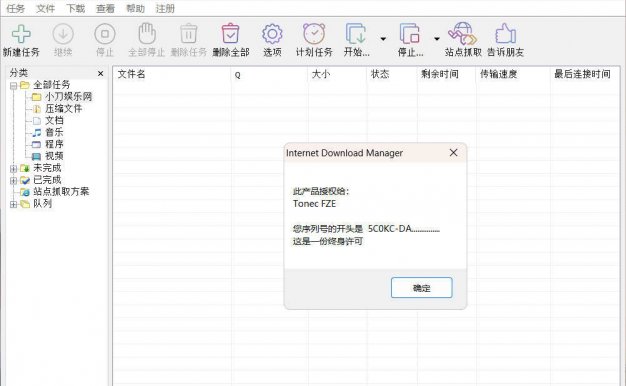Expand the 未完成 tree node

[x=13, y=168]
